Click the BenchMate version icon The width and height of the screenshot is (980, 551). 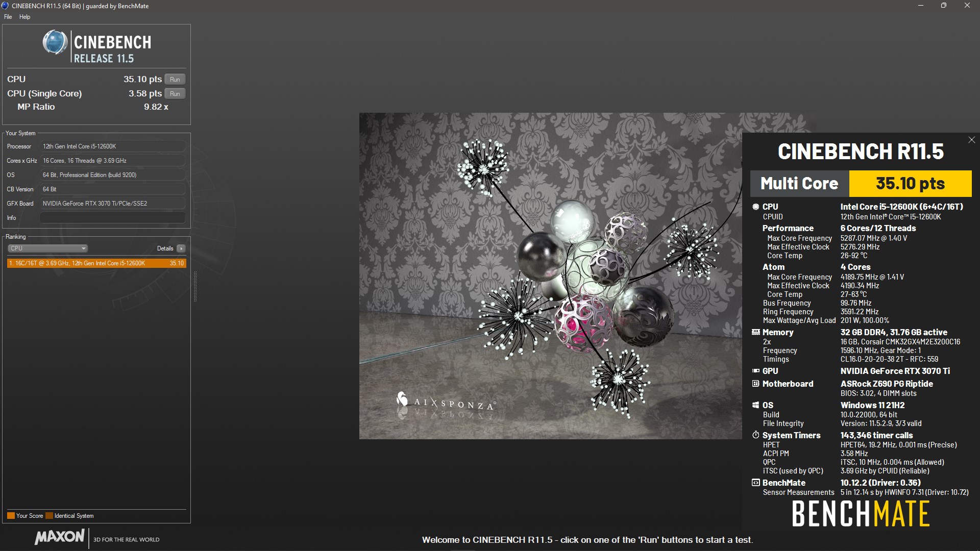(x=755, y=483)
